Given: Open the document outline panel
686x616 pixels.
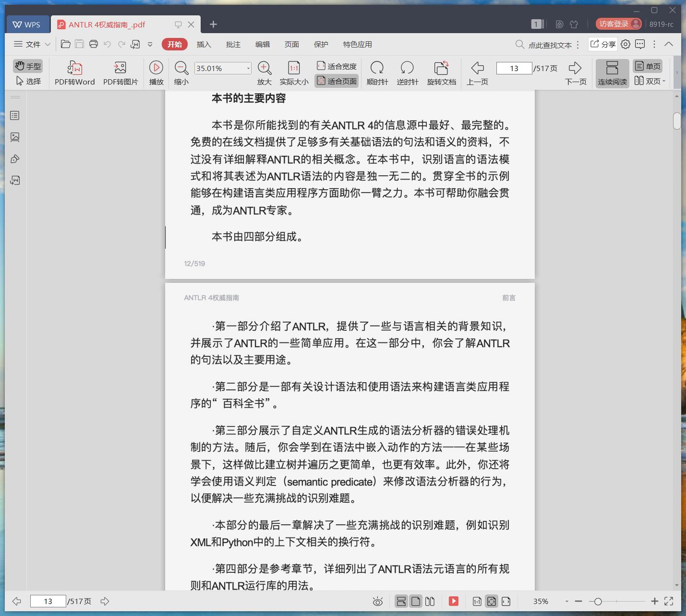Looking at the screenshot, I should pos(15,115).
